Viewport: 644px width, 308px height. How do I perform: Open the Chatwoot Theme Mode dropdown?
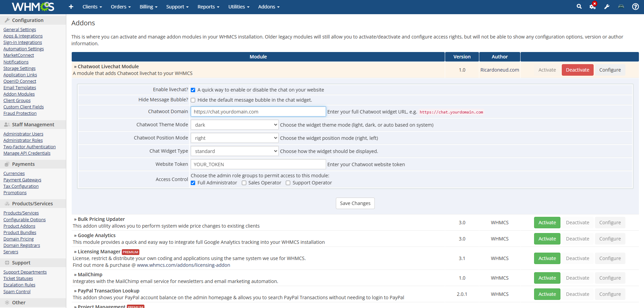click(235, 125)
